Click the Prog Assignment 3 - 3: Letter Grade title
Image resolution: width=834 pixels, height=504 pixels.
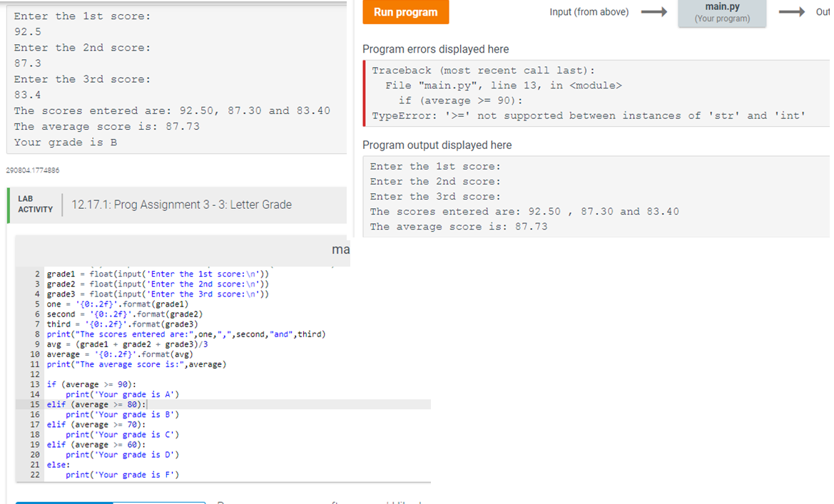coord(181,205)
